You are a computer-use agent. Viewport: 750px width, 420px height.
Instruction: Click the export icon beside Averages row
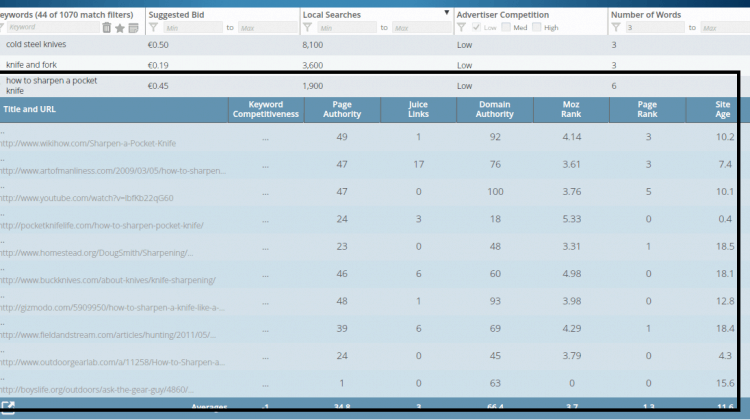(8, 407)
